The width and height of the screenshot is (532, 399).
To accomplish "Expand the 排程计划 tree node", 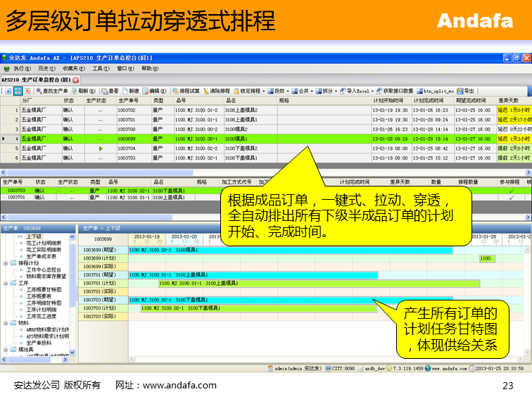I will coord(6,263).
